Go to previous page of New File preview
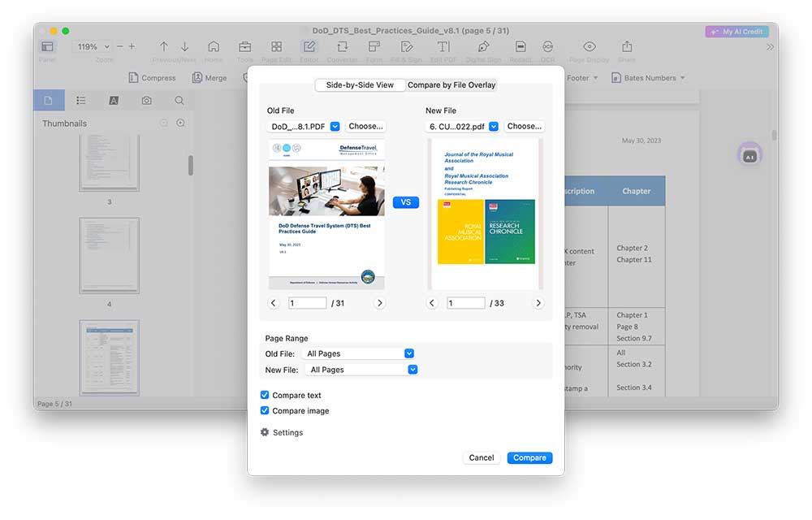This screenshot has width=812, height=520. 432,303
